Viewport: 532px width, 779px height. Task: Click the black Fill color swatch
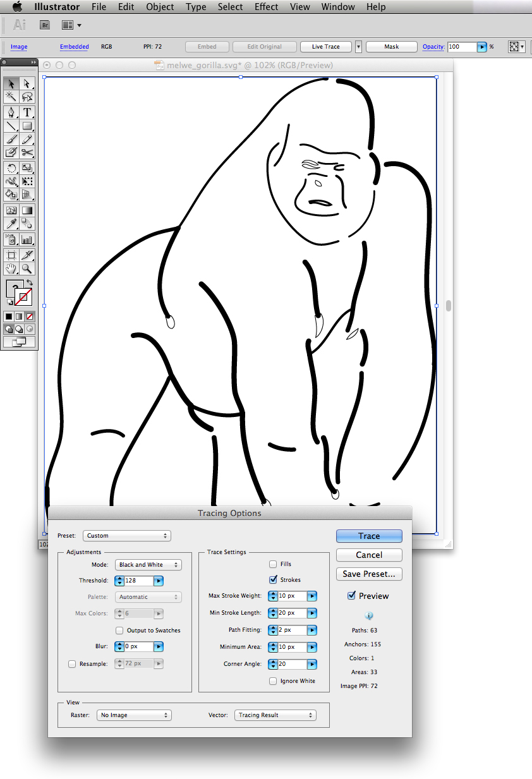coord(9,316)
